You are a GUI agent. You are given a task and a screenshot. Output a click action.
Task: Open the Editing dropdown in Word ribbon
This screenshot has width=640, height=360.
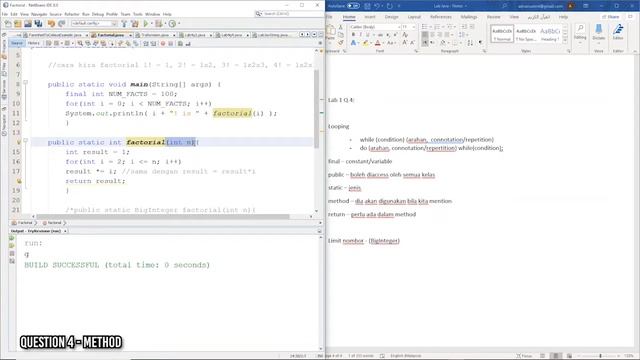(580, 32)
